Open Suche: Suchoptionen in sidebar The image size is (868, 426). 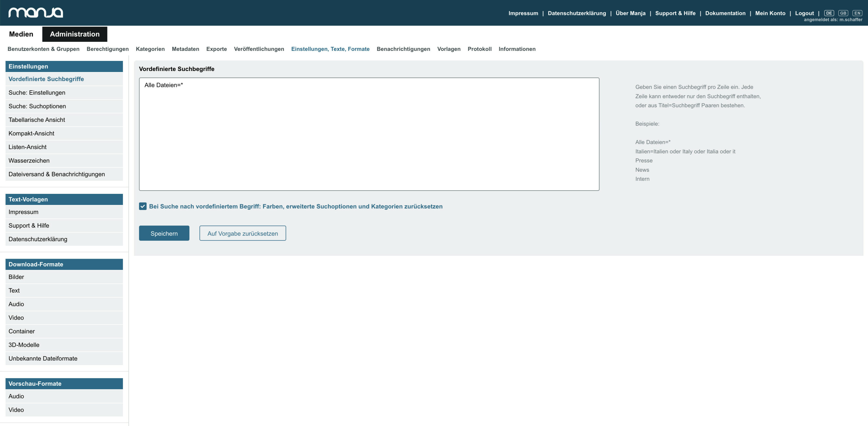click(x=64, y=106)
